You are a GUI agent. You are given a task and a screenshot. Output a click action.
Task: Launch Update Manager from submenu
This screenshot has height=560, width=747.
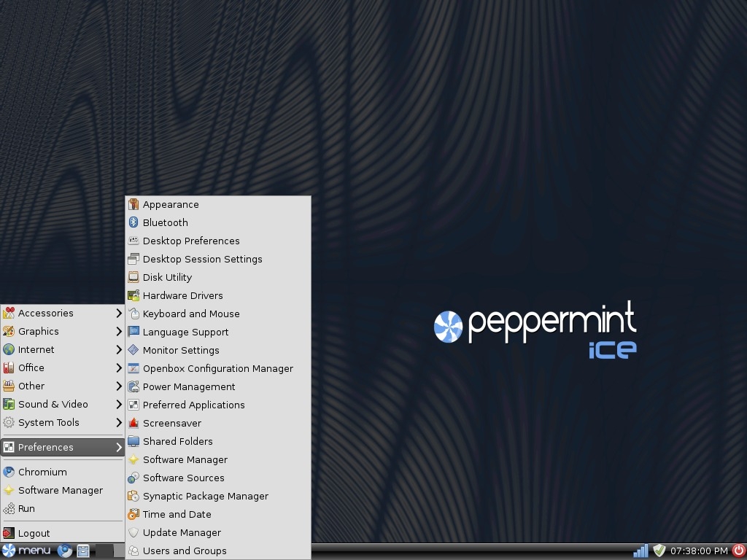click(218, 532)
